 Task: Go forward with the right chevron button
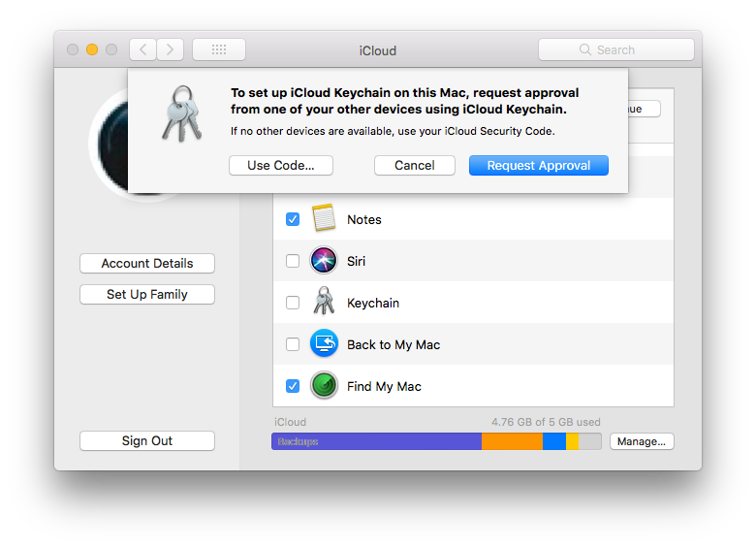click(171, 49)
